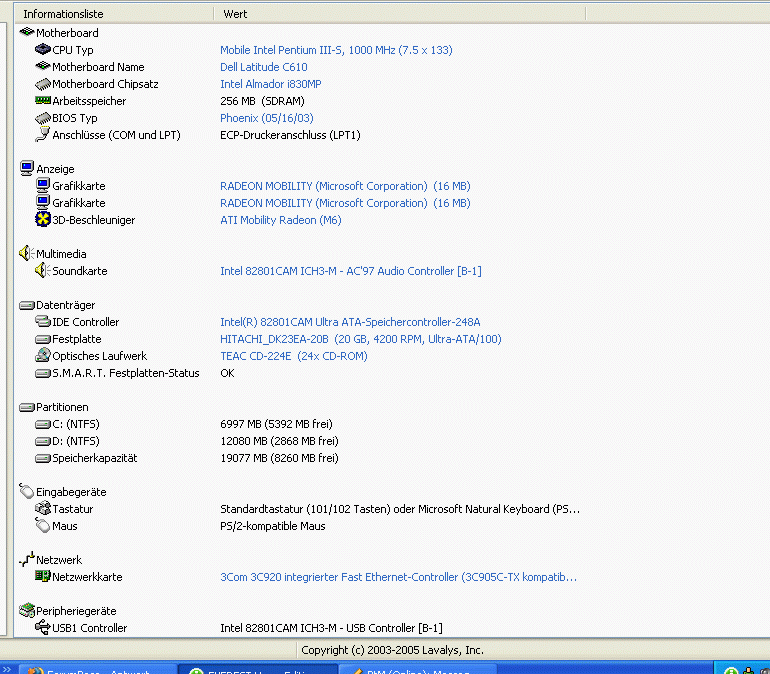Click the Netzwerkkarte adapter icon
770x674 pixels.
[x=43, y=576]
